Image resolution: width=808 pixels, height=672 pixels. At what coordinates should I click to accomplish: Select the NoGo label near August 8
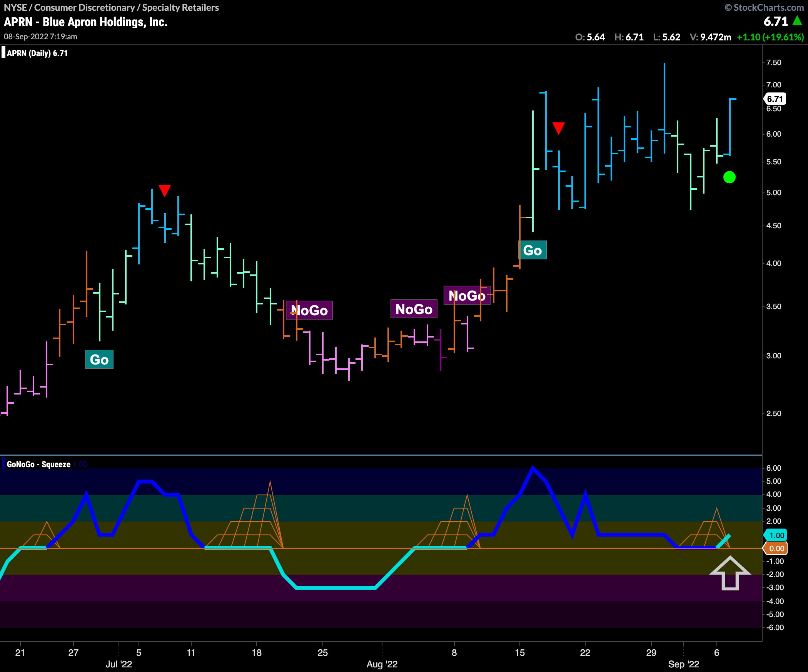[467, 296]
